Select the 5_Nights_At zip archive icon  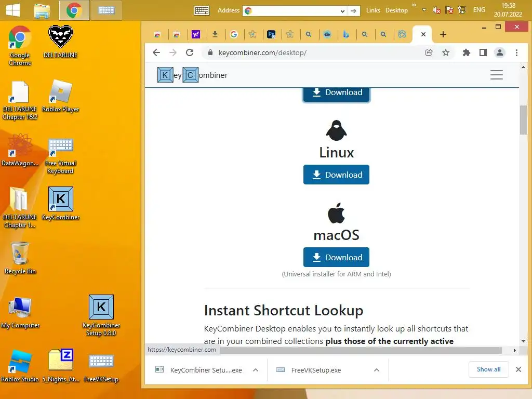click(x=60, y=366)
